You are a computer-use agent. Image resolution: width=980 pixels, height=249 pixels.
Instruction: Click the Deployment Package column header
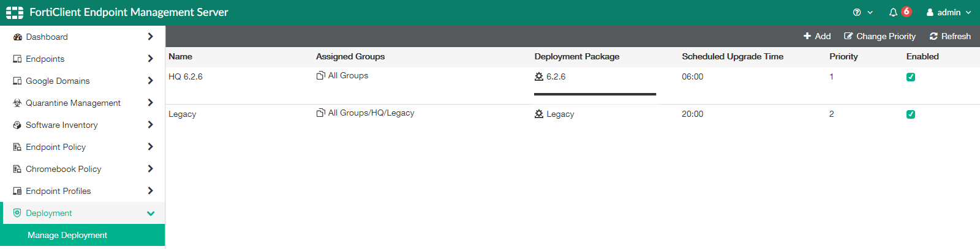577,56
